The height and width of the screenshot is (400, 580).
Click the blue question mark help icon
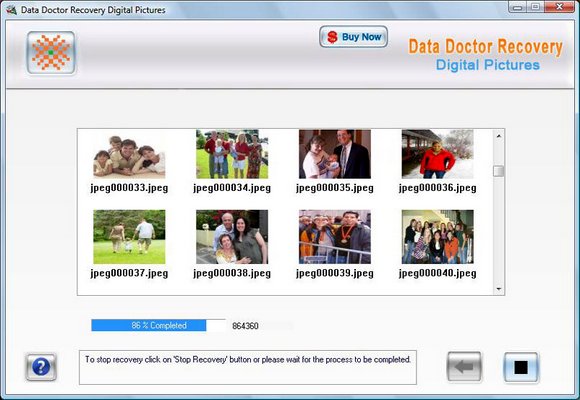[x=41, y=367]
